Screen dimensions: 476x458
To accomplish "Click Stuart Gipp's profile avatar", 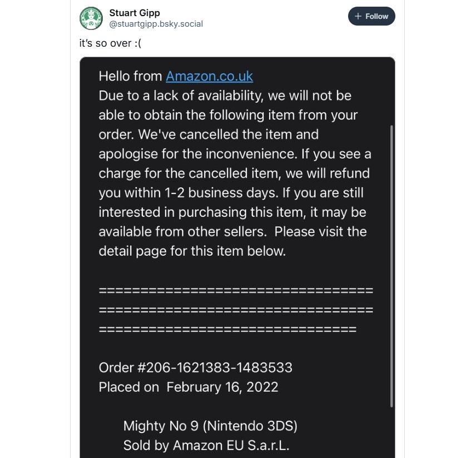I will pyautogui.click(x=91, y=18).
